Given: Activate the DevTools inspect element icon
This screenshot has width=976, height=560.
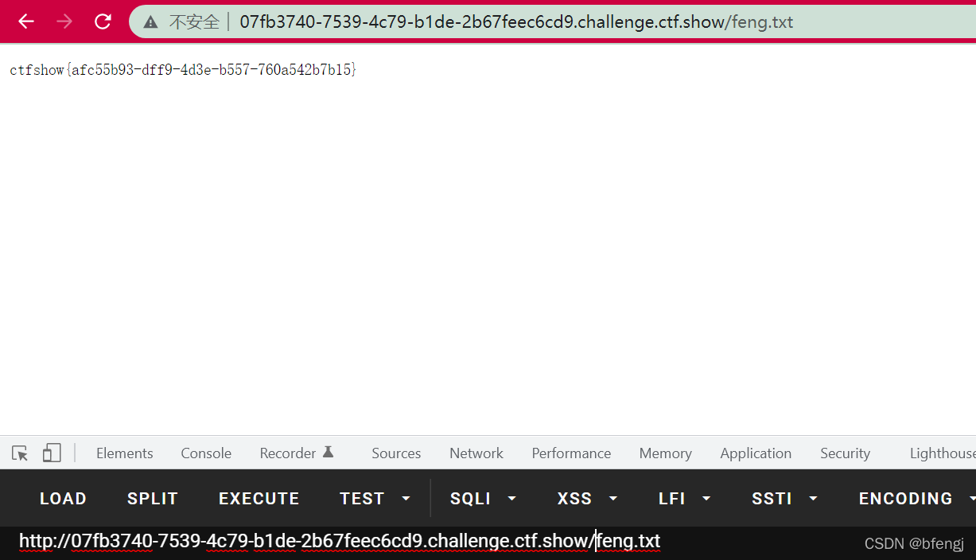Looking at the screenshot, I should click(20, 453).
